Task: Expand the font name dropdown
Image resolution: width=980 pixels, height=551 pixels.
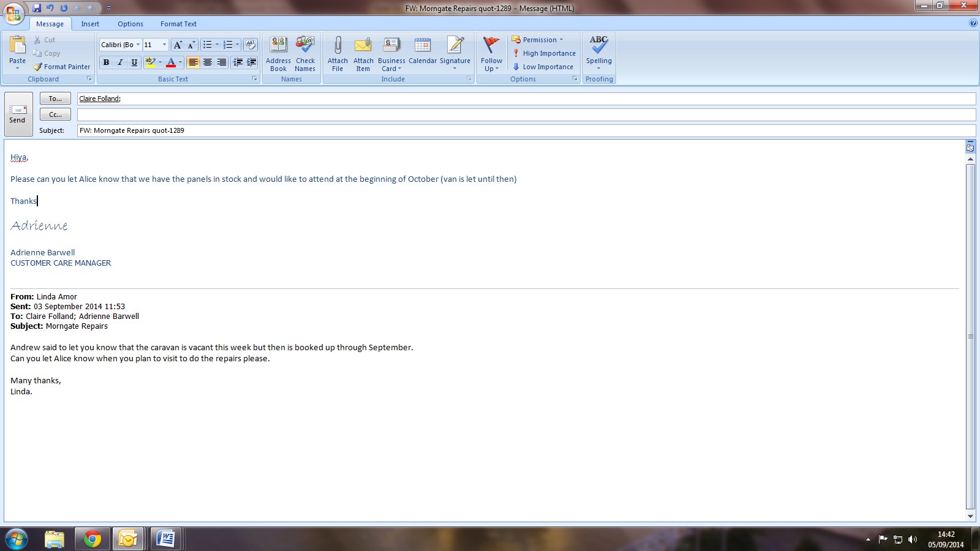Action: [138, 45]
